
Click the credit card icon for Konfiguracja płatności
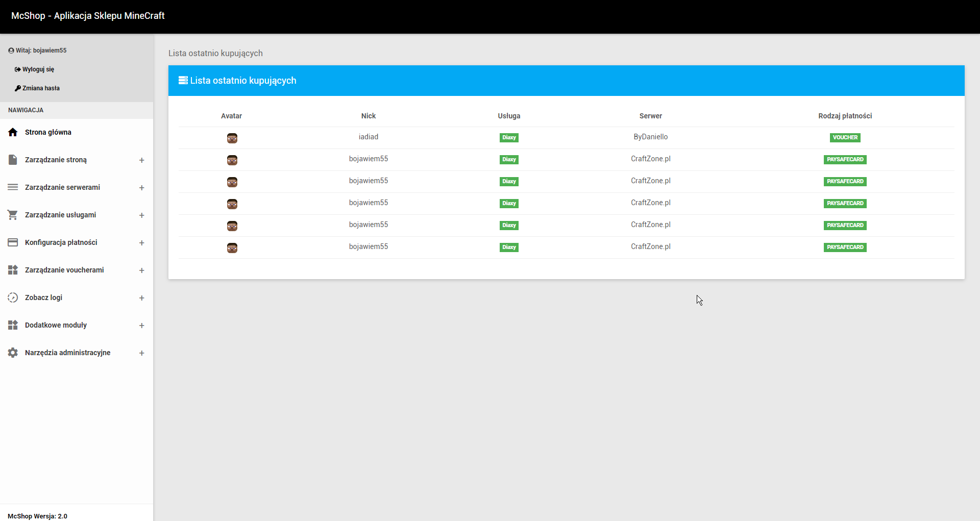pos(13,242)
